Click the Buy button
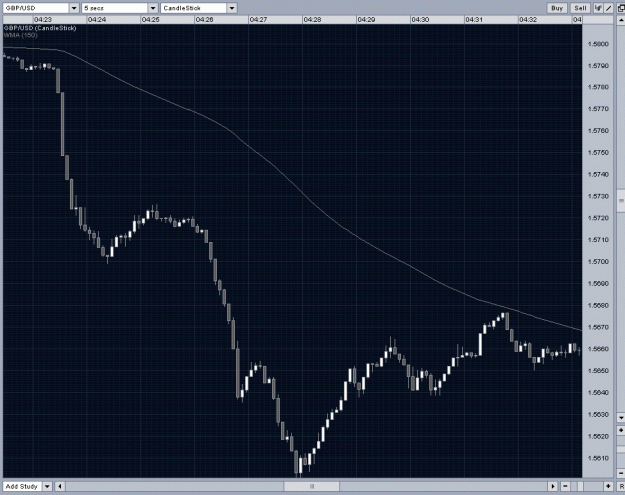This screenshot has height=495, width=625. coord(557,8)
